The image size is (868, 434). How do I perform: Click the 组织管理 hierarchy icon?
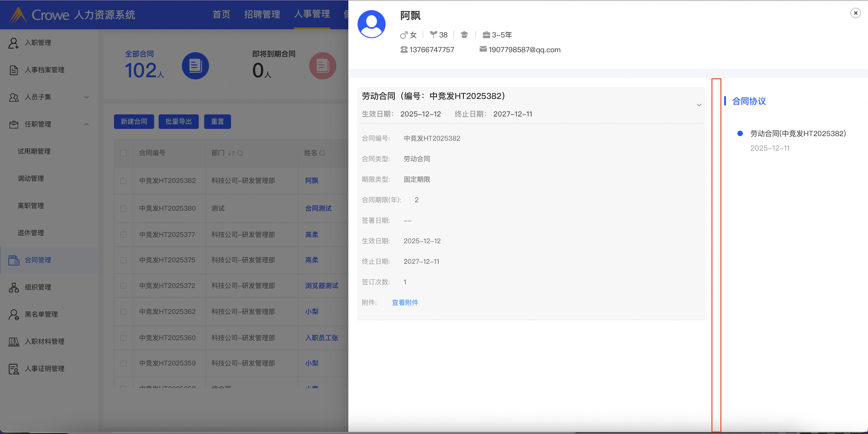point(14,287)
